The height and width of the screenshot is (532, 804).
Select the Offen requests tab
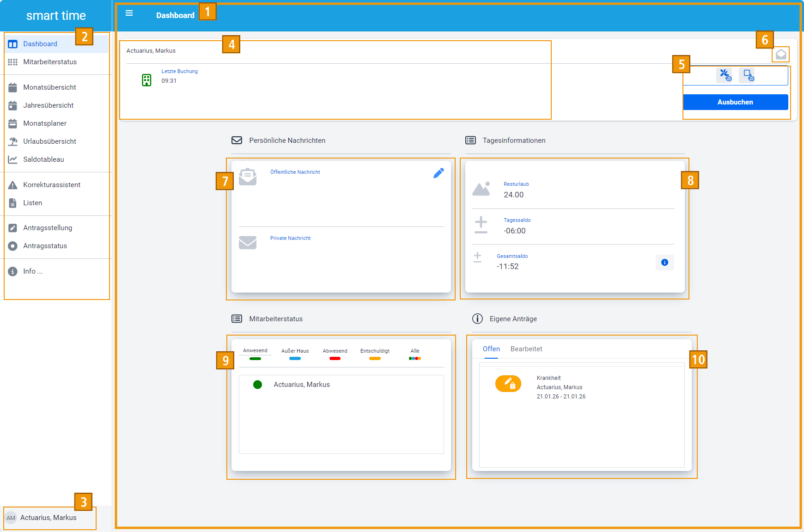click(491, 349)
